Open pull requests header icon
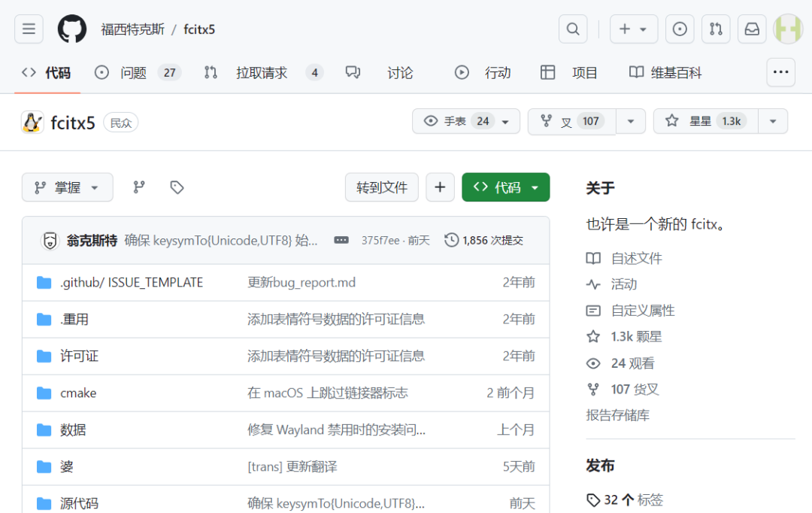Image resolution: width=812 pixels, height=513 pixels. click(x=716, y=29)
